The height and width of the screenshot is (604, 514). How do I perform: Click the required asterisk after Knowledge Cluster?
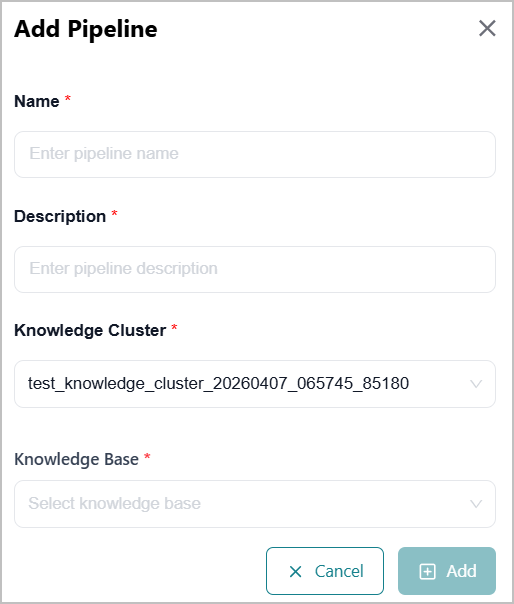click(x=174, y=327)
